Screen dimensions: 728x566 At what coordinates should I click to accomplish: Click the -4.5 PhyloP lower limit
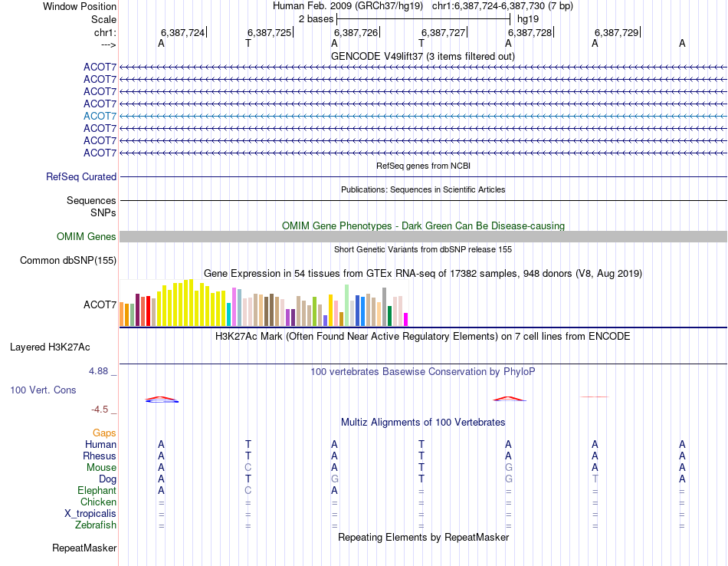point(100,410)
